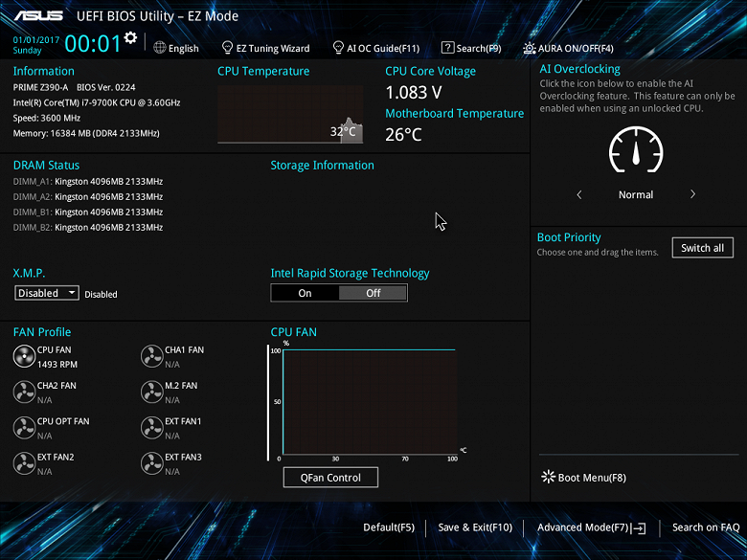This screenshot has width=747, height=560.
Task: Click the globe icon beside English
Action: click(x=160, y=48)
